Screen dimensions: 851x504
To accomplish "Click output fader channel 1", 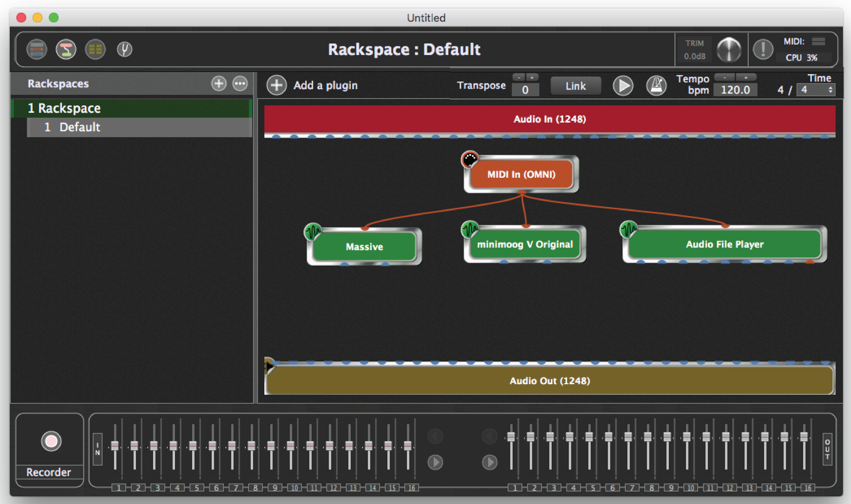I will (x=511, y=437).
